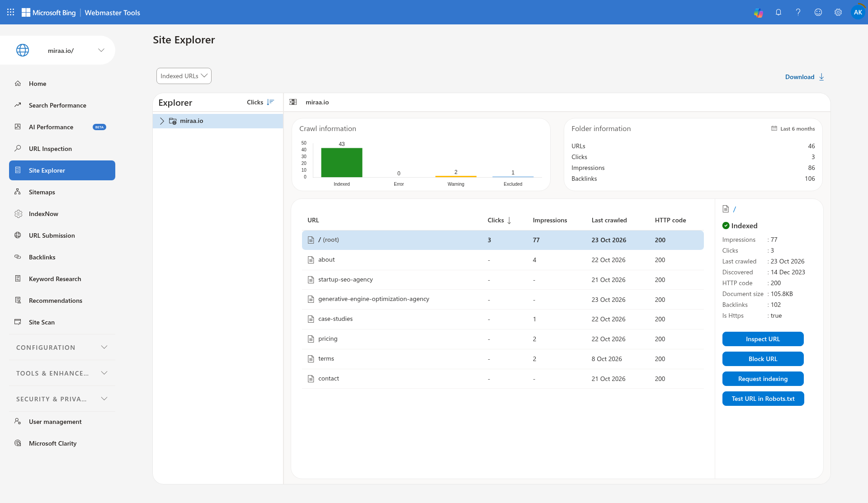Navigate to Sitemaps
Viewport: 868px width, 503px height.
[x=62, y=192]
